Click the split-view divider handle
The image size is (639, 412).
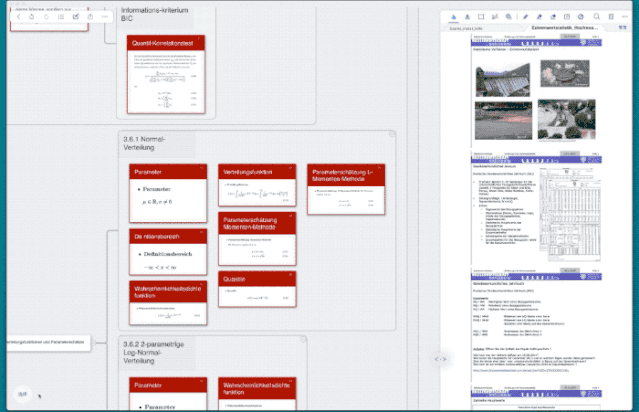[439, 358]
